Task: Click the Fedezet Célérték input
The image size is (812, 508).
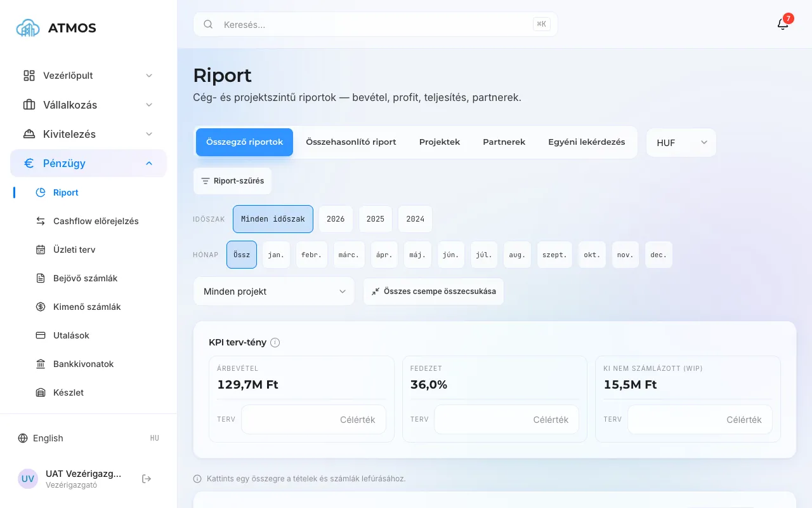Action: (506, 420)
